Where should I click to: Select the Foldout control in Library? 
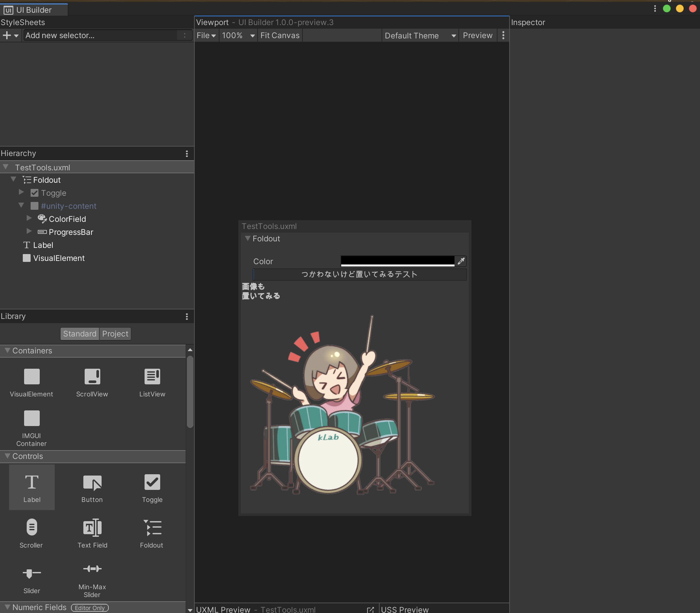(152, 533)
